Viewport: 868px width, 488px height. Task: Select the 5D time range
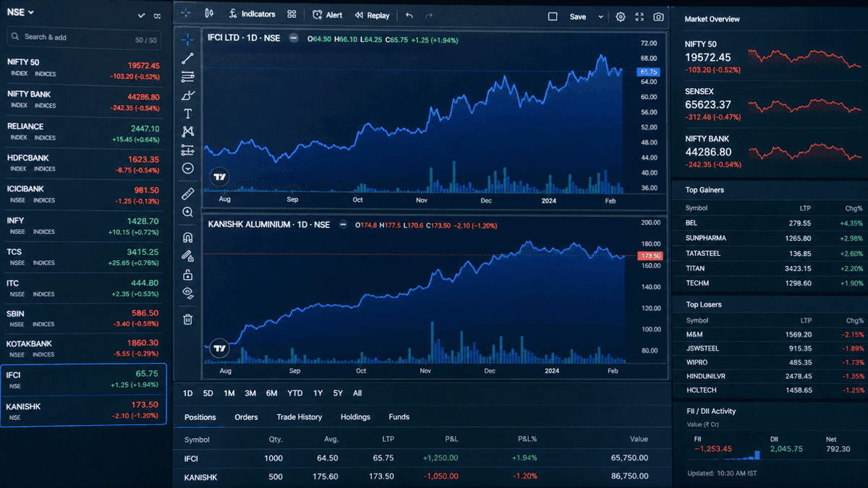208,393
